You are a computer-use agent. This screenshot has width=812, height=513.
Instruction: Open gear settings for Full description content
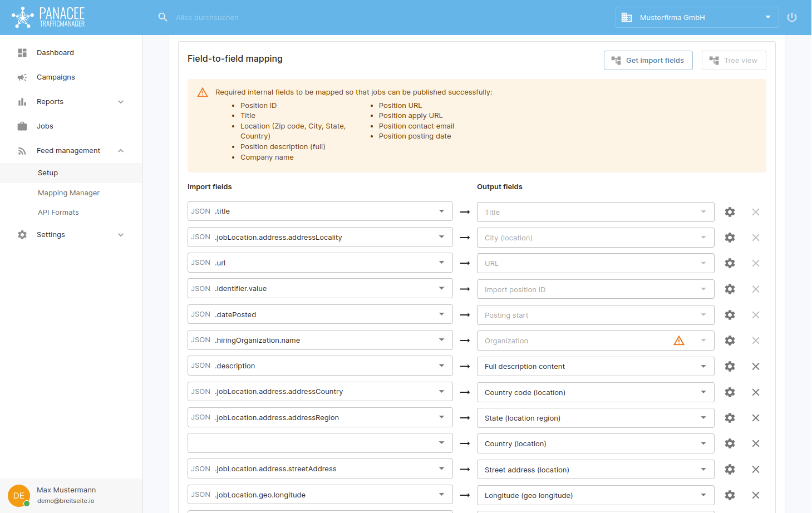(730, 366)
